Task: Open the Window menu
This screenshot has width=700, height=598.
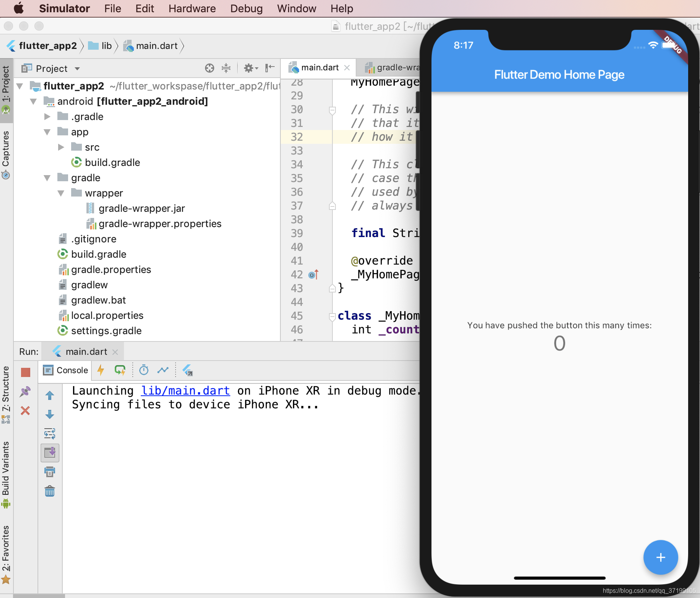Action: click(x=296, y=8)
